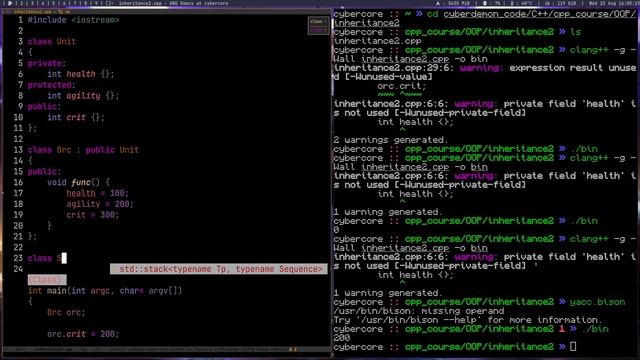Place cursor on '#include <iostream>' line
Viewport: 640px width, 360px height.
click(x=73, y=20)
